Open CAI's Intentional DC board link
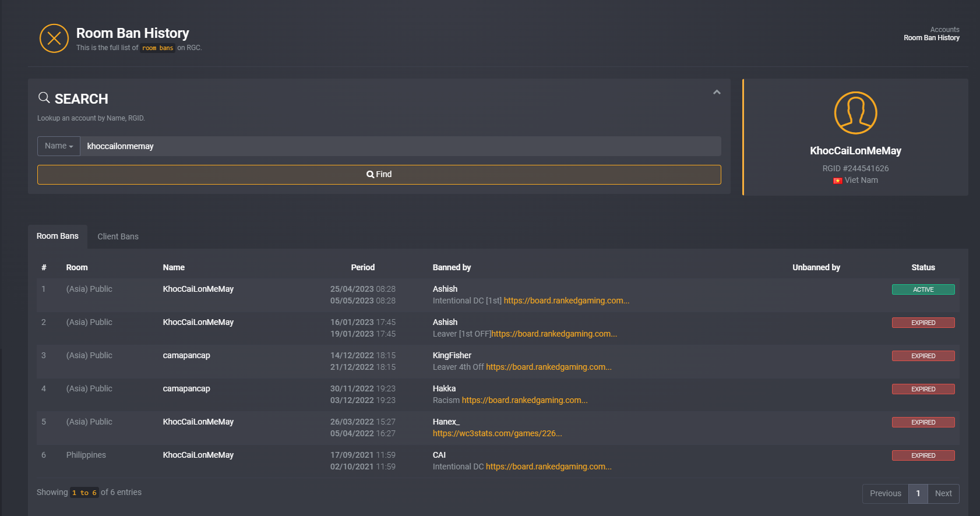This screenshot has width=980, height=516. click(x=549, y=466)
